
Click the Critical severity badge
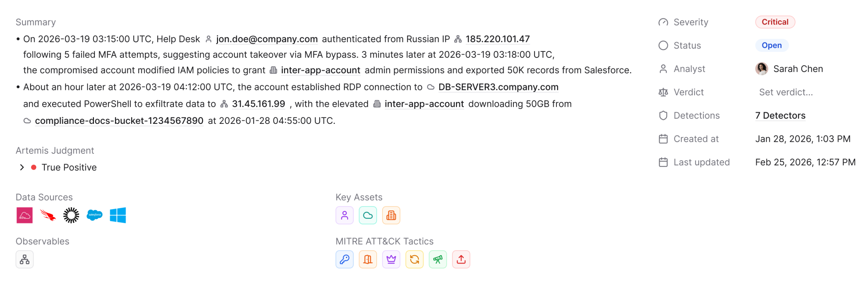(774, 22)
